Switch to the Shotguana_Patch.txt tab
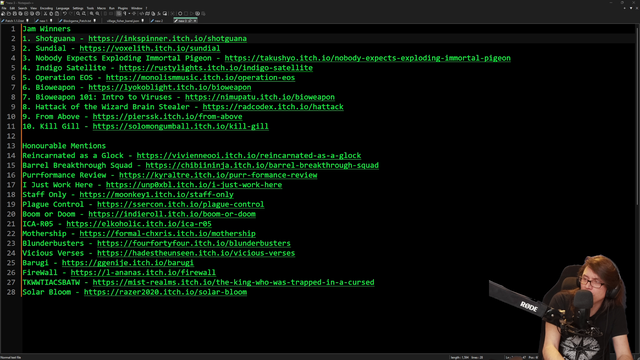 point(78,21)
